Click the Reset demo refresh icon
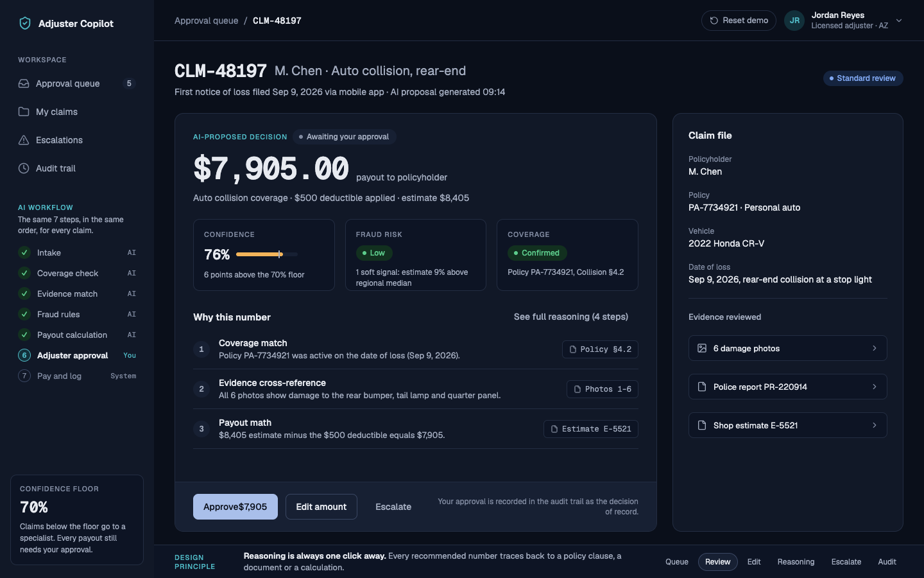 (714, 21)
